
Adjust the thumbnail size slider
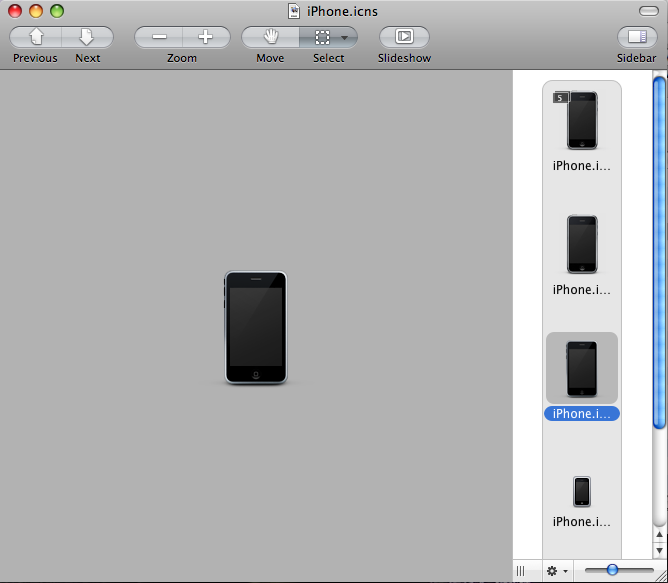coord(612,569)
